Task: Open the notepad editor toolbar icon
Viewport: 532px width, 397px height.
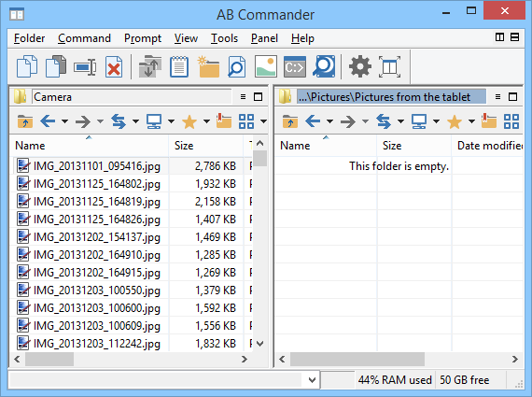Action: click(179, 66)
